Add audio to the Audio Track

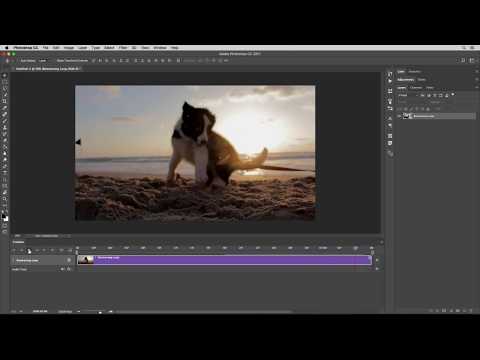coord(377,269)
